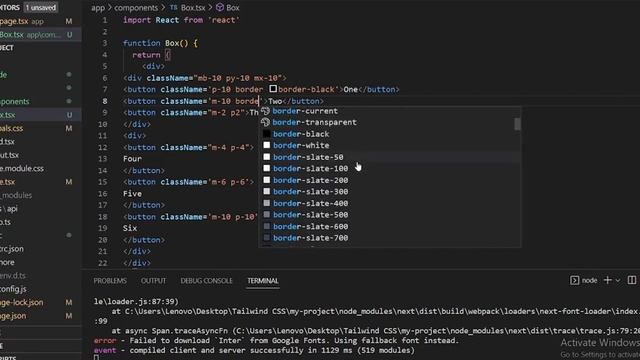640x360 pixels.
Task: Open the Problems panel tab
Action: pos(110,281)
